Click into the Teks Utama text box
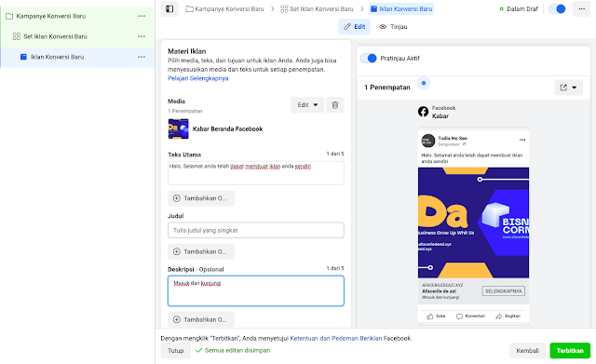 coord(256,173)
